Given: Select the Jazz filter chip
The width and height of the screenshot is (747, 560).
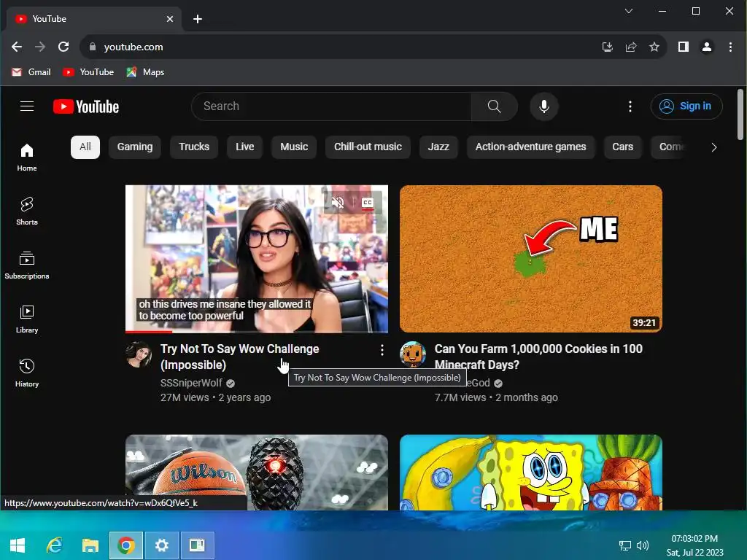Looking at the screenshot, I should (438, 147).
